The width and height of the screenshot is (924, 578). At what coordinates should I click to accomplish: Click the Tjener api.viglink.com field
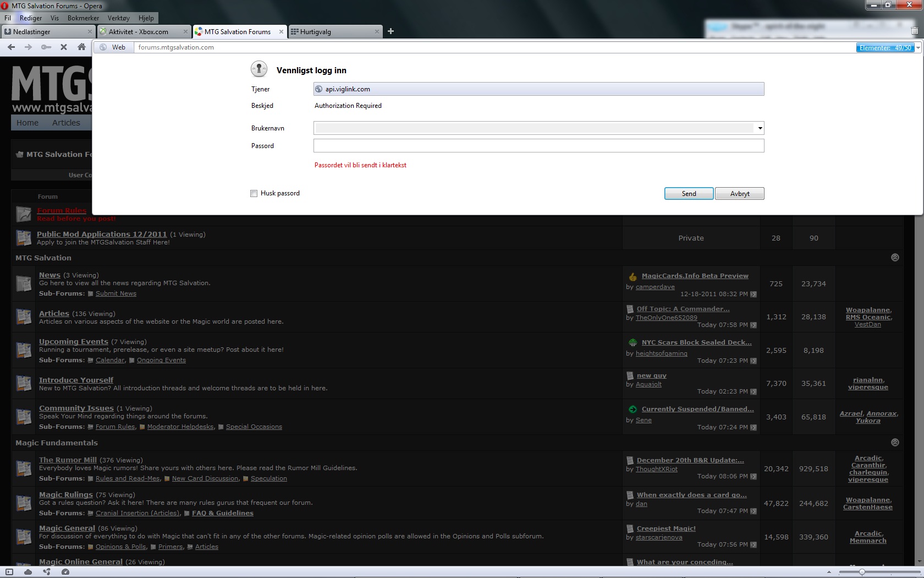538,89
